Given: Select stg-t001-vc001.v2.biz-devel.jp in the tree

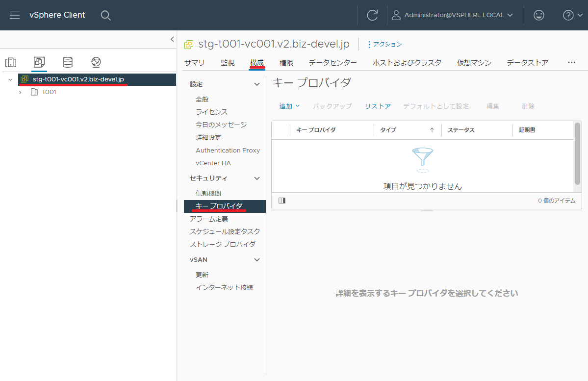Looking at the screenshot, I should [78, 79].
